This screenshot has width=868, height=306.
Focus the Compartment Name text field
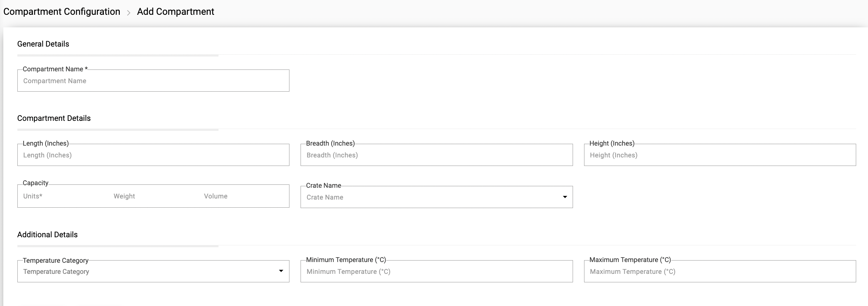click(x=153, y=81)
